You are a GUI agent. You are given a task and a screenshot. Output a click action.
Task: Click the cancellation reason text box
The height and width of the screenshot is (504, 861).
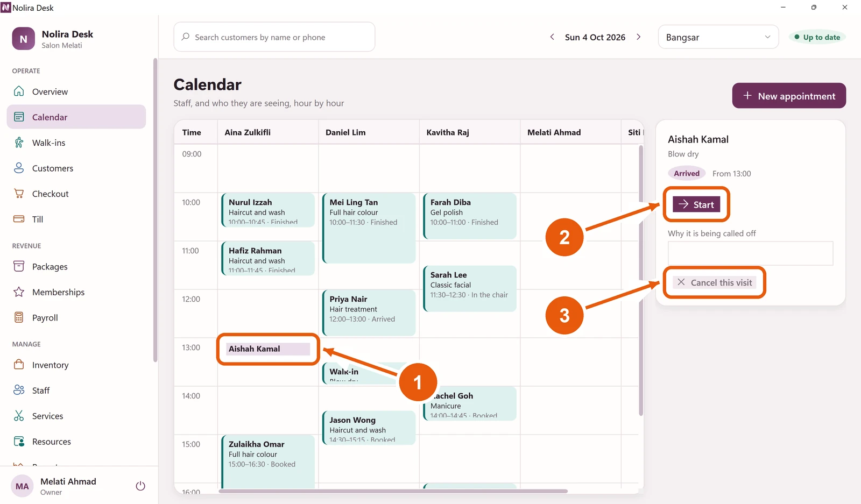click(751, 253)
